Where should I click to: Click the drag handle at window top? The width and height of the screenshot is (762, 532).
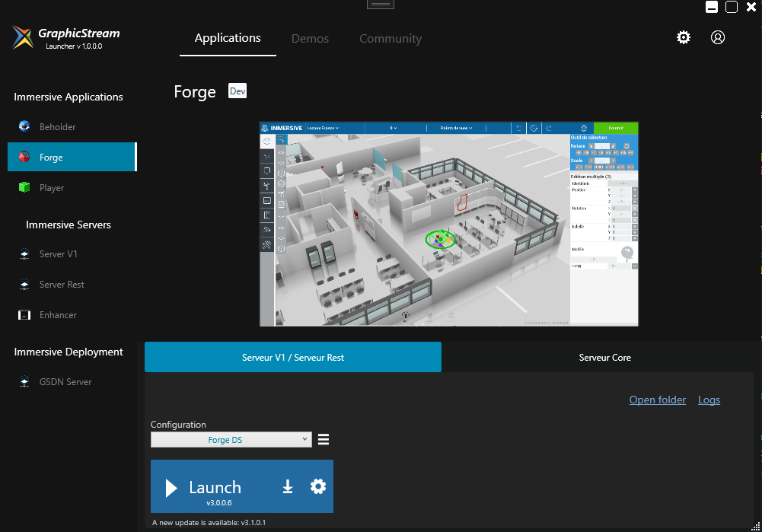click(x=381, y=4)
